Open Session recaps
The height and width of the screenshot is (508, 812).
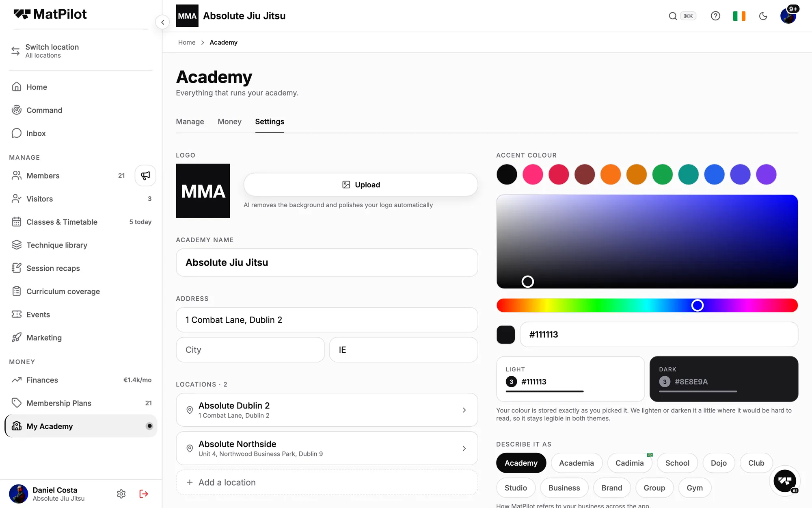80,268
